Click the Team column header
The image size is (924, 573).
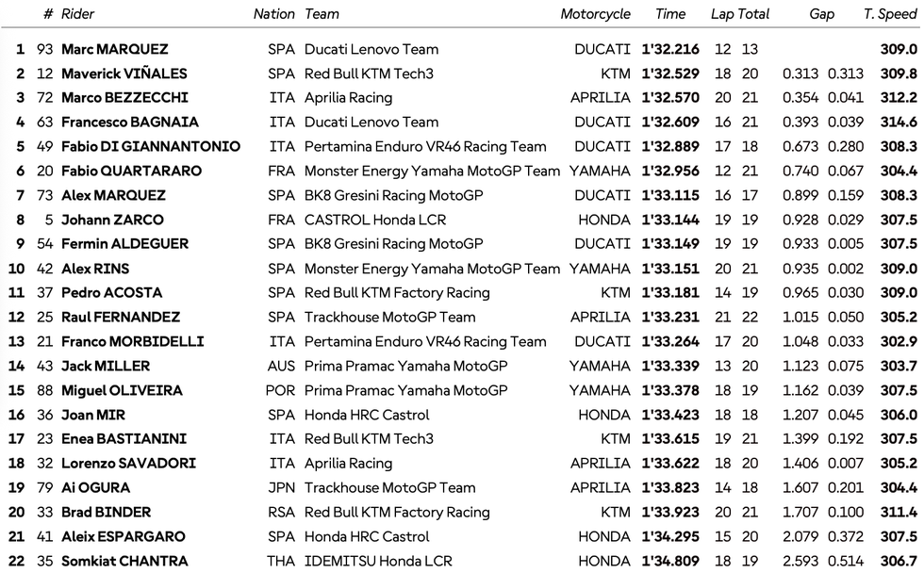[x=322, y=14]
